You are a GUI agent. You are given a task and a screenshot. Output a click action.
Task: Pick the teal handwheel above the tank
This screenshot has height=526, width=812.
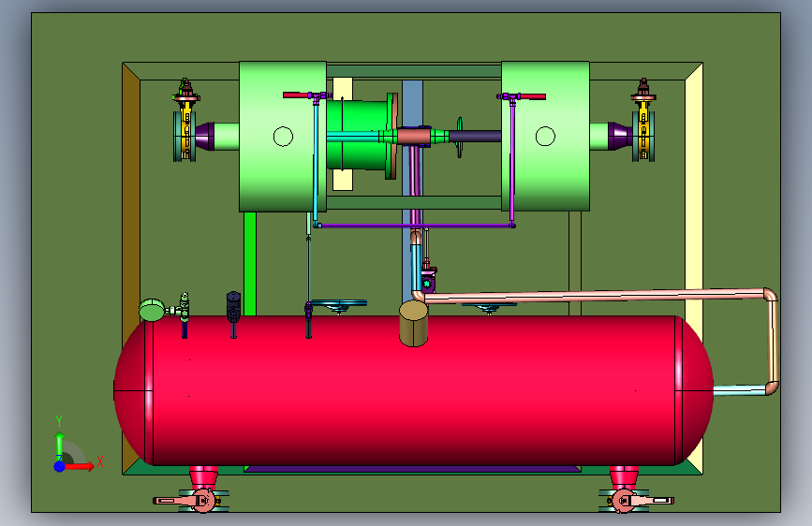coord(339,304)
